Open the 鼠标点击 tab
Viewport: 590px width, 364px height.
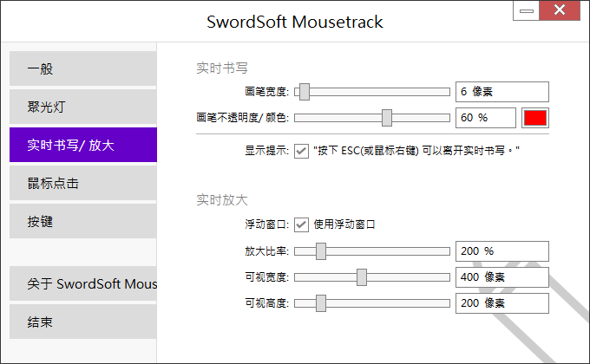tap(82, 183)
